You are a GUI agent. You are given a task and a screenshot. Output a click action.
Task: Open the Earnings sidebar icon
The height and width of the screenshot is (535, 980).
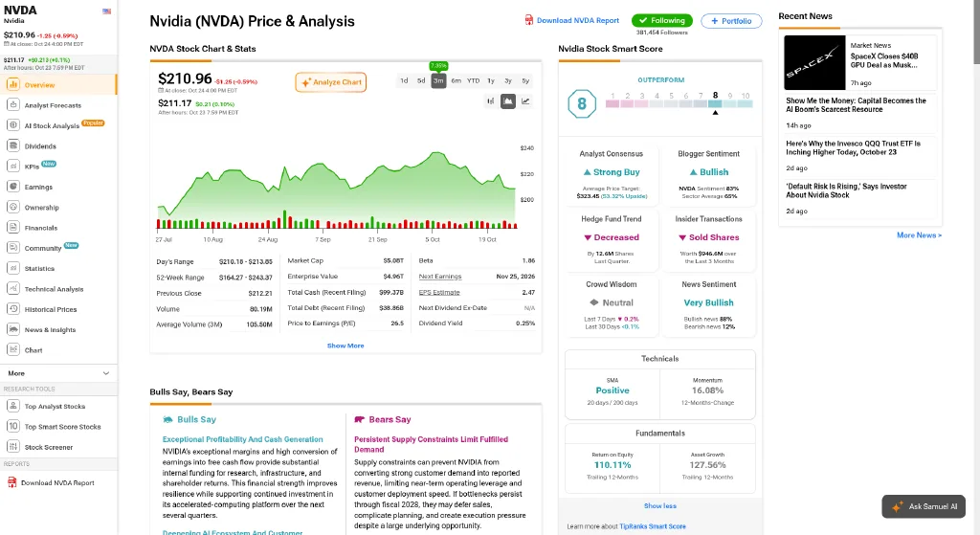point(13,187)
